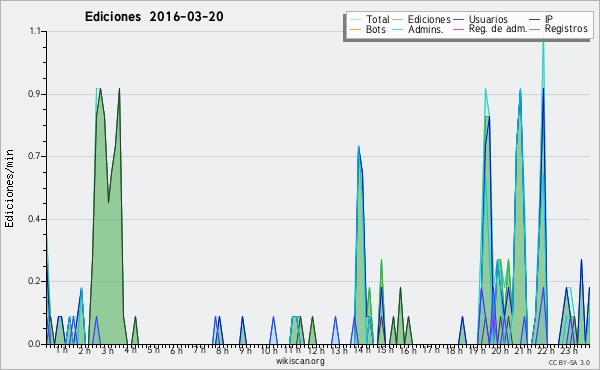Click the '15 h' x-axis label
600x370 pixels.
pyautogui.click(x=385, y=350)
